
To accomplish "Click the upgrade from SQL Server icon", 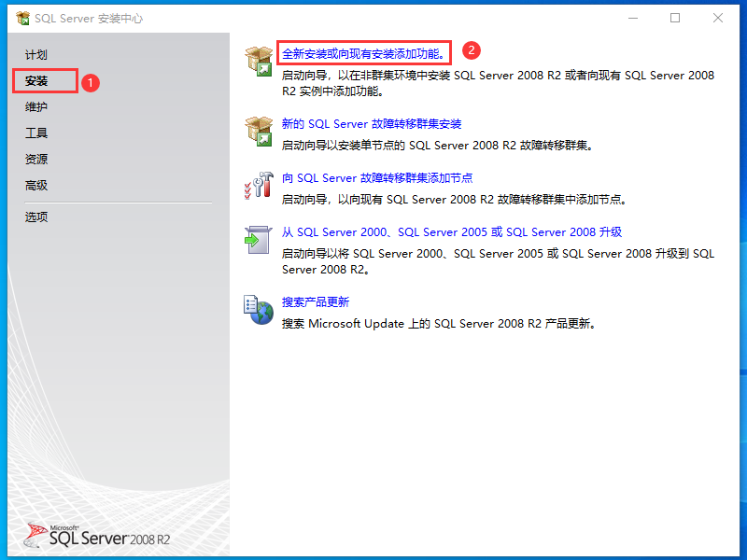I will click(259, 240).
